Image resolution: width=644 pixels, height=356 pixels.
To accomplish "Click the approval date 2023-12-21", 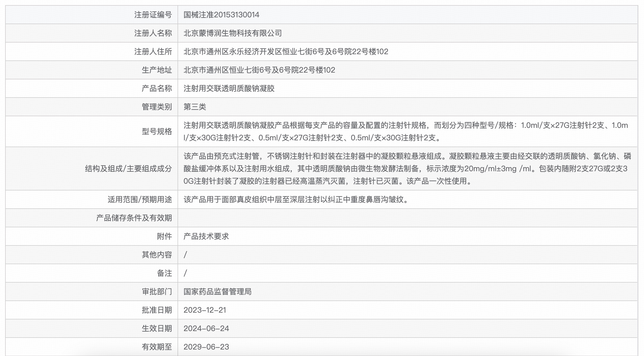I will click(205, 310).
